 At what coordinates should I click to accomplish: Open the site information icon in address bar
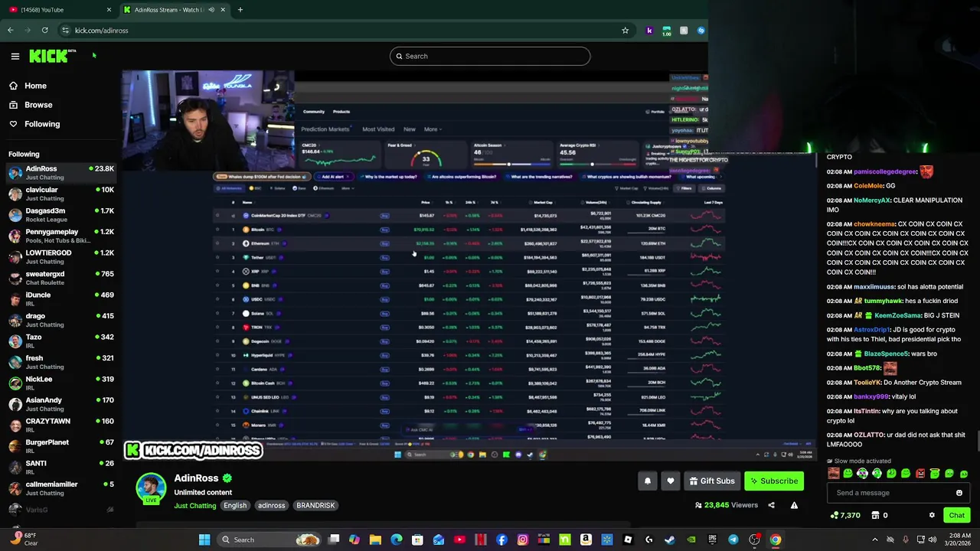coord(66,31)
